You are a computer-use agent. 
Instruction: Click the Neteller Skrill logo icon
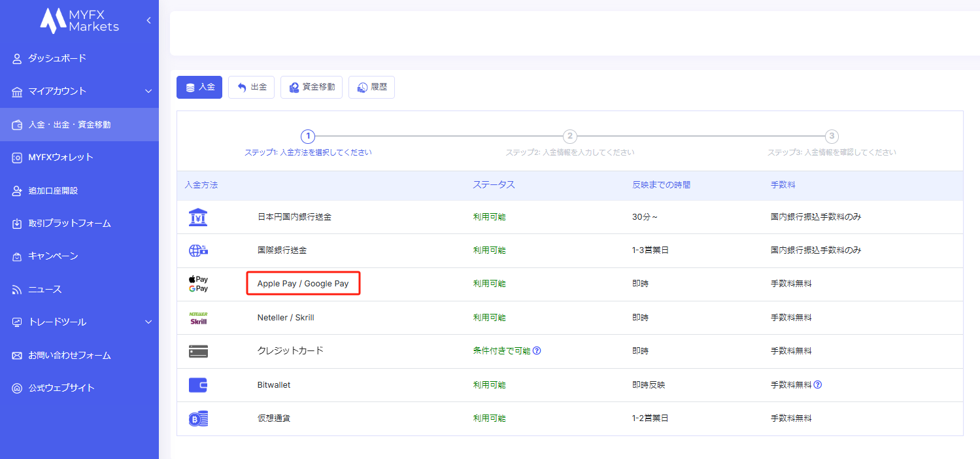[x=198, y=318]
